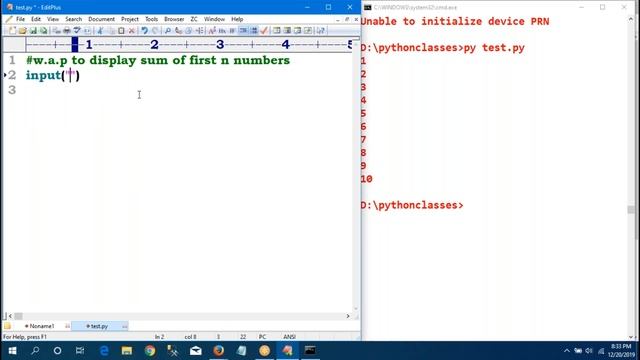Image resolution: width=640 pixels, height=360 pixels.
Task: Switch to the Noname1 document tab
Action: (x=42, y=326)
